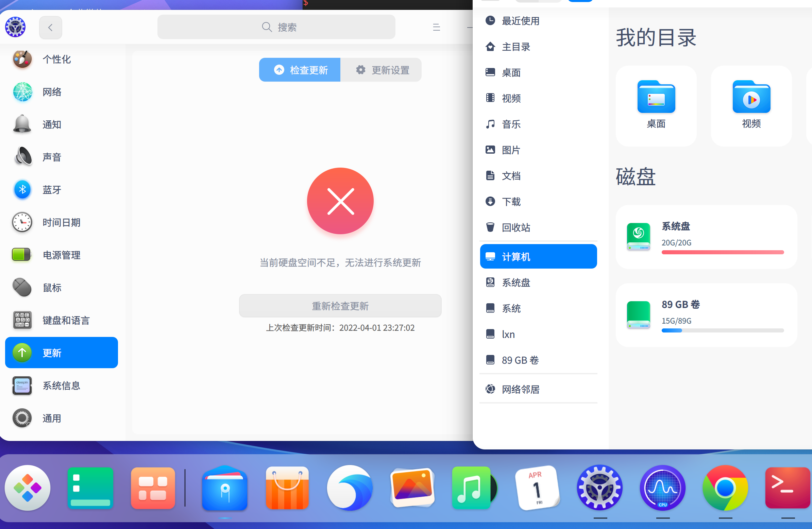812x529 pixels.
Task: Open Power Management in sidebar
Action: 62,255
